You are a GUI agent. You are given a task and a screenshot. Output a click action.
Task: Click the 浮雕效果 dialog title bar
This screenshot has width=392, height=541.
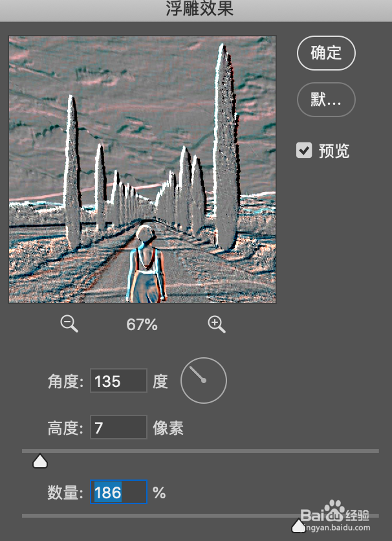click(x=196, y=10)
